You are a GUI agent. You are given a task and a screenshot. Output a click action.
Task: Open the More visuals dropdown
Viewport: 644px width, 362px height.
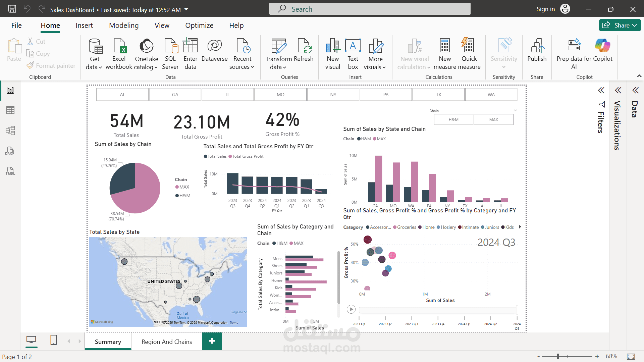point(375,54)
